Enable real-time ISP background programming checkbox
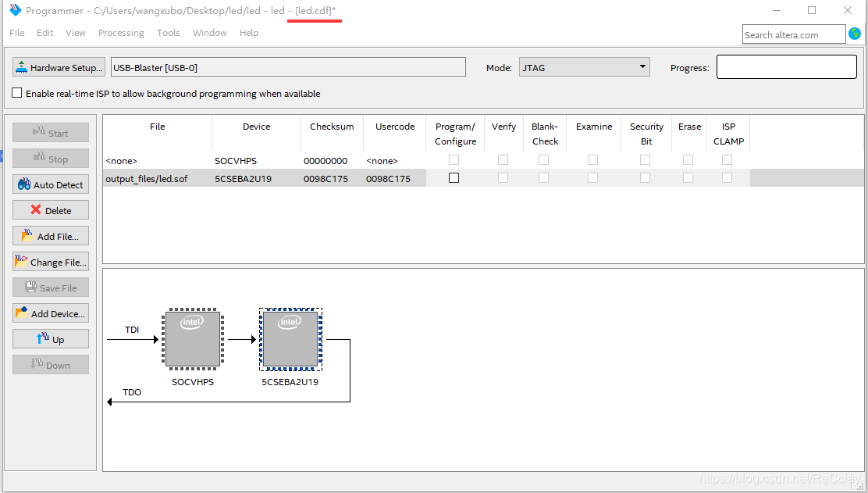This screenshot has width=868, height=493. 17,93
